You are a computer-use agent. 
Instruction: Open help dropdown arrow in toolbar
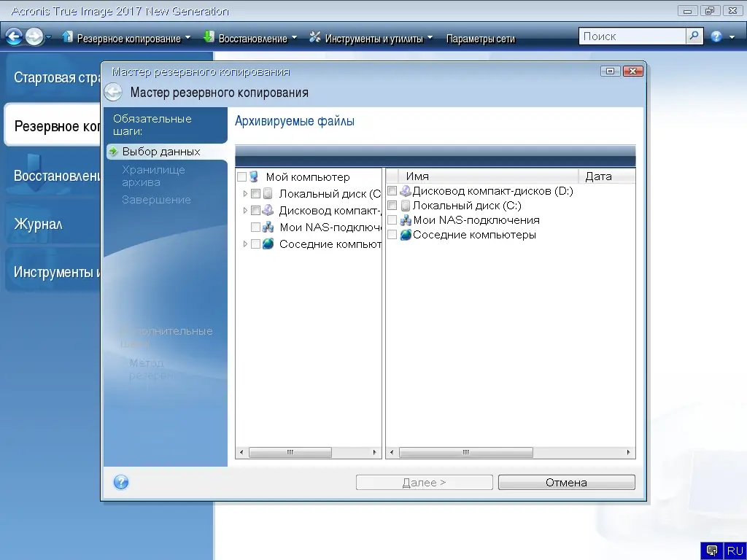click(732, 36)
